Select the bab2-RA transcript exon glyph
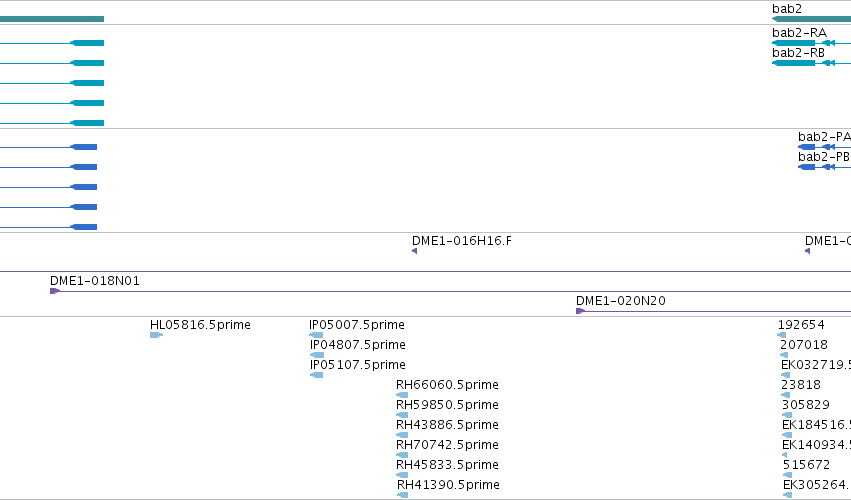Screen dimensions: 851x500 pyautogui.click(x=793, y=43)
